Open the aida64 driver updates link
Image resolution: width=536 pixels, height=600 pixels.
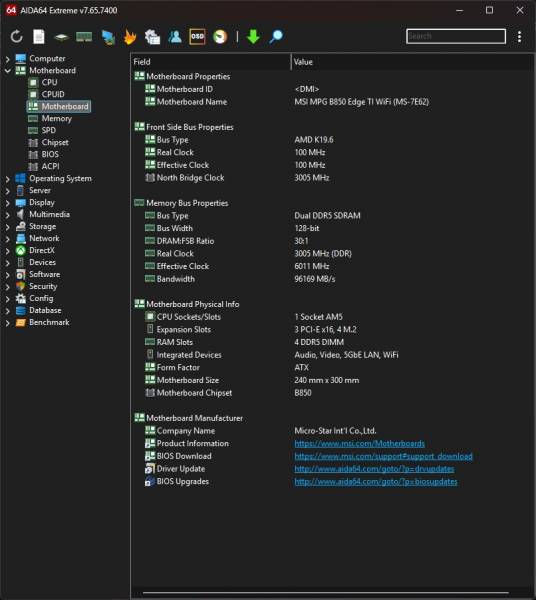[374, 469]
